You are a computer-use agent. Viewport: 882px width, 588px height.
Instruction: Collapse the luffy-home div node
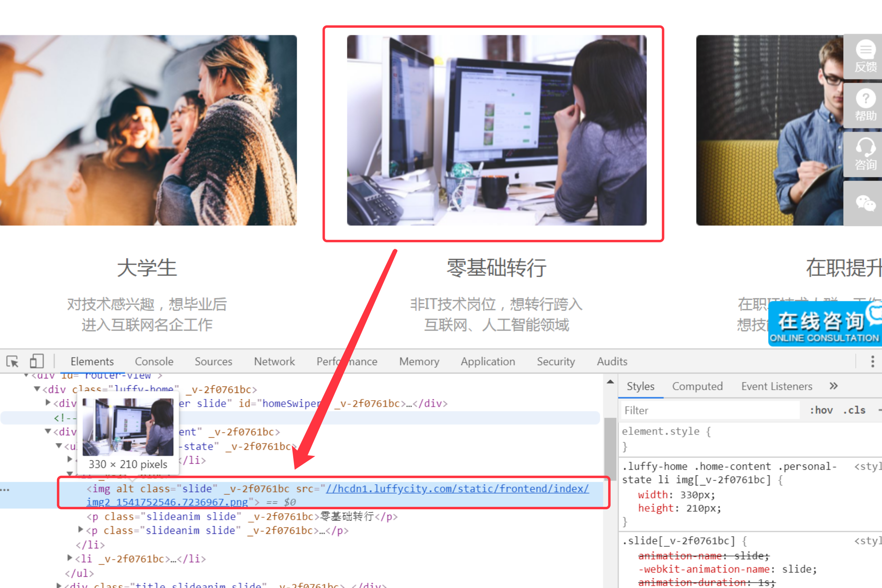(x=37, y=389)
